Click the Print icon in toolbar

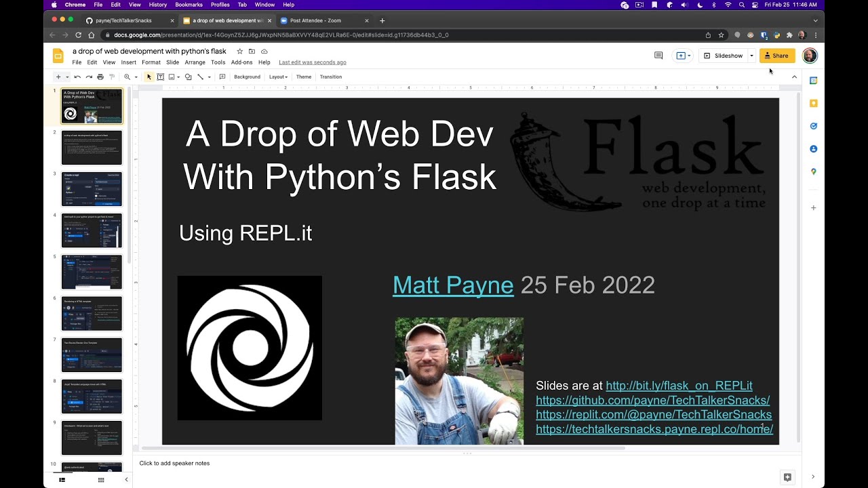[100, 77]
